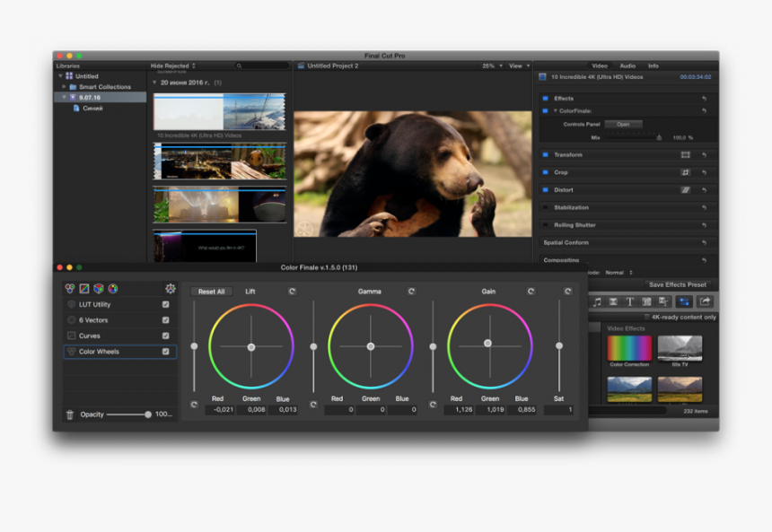Reset the Gamma luminance slider with the icon below it
Viewport: 772px width, 532px height.
313,405
